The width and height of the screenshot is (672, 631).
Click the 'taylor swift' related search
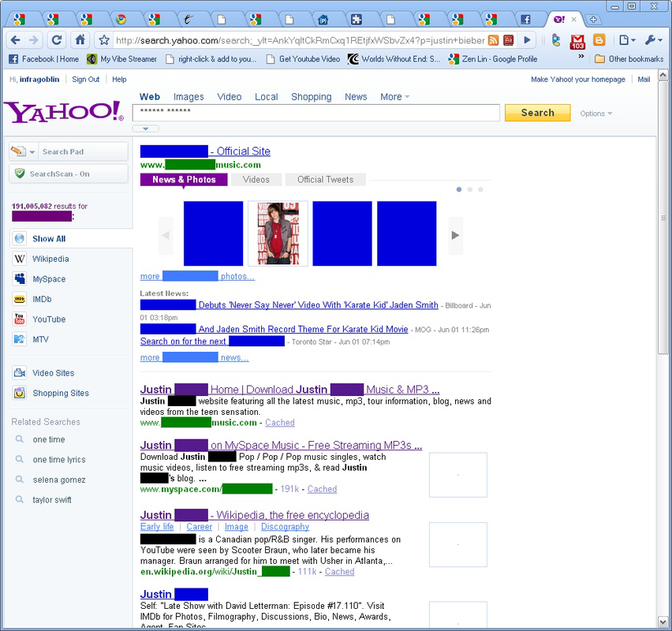[x=52, y=500]
